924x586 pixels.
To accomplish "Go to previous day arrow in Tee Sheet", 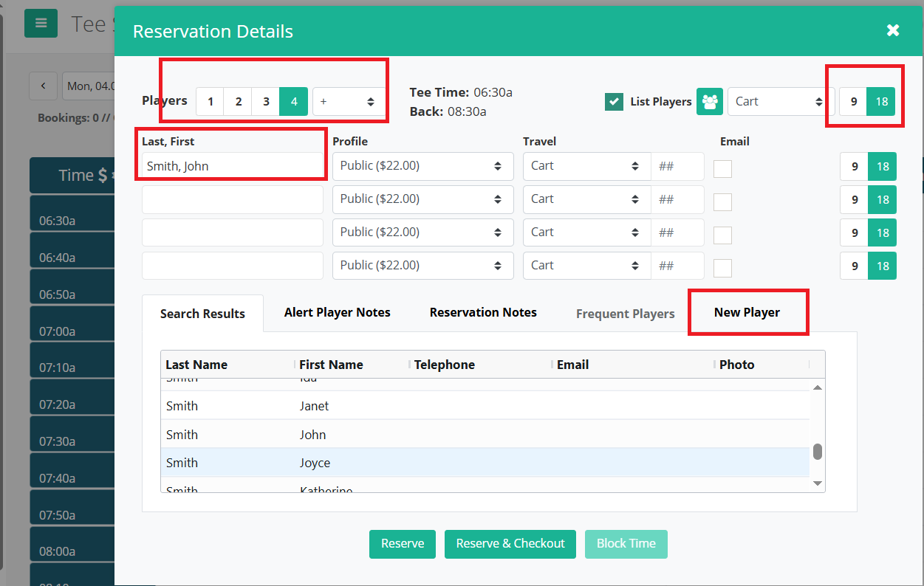I will point(44,86).
